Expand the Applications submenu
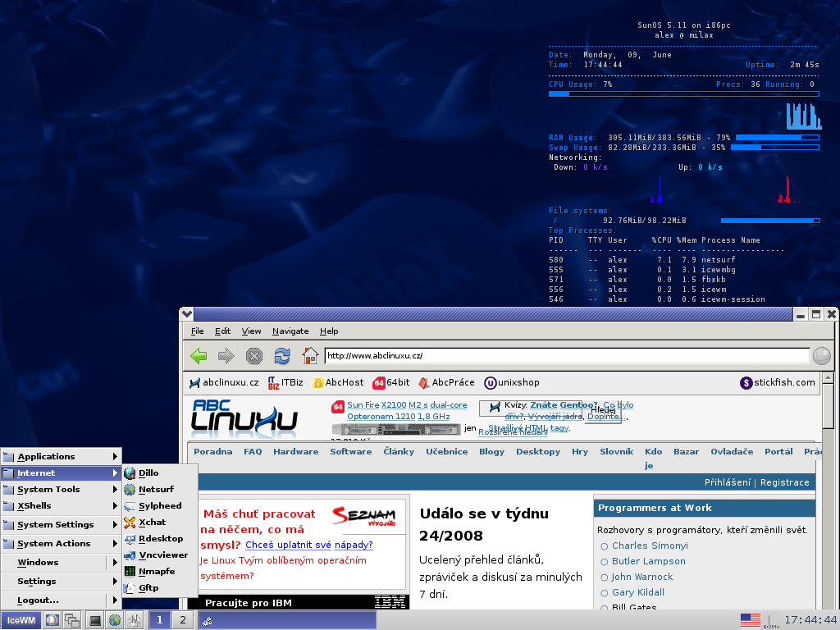Viewport: 840px width, 630px height. [61, 456]
